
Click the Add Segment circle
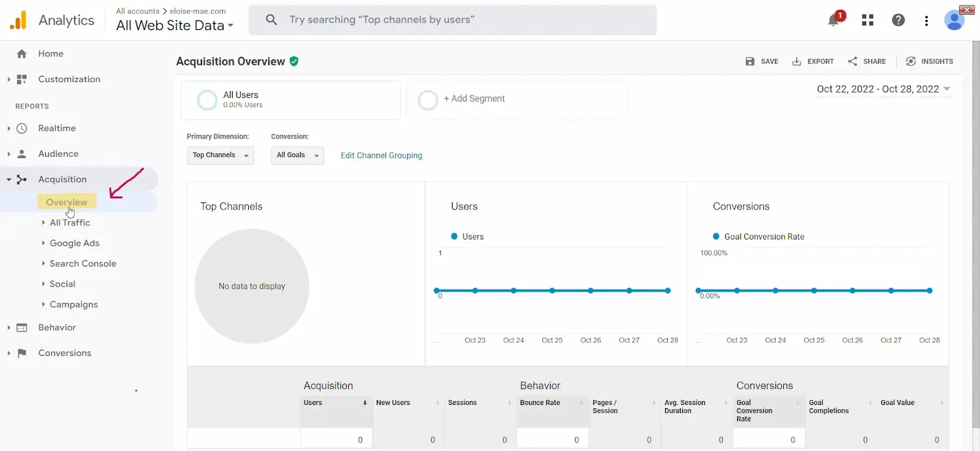(428, 100)
